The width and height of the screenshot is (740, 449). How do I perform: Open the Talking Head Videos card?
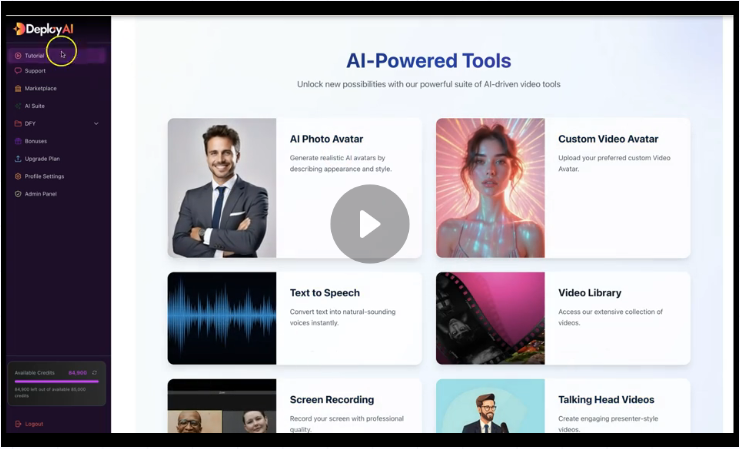tap(562, 406)
